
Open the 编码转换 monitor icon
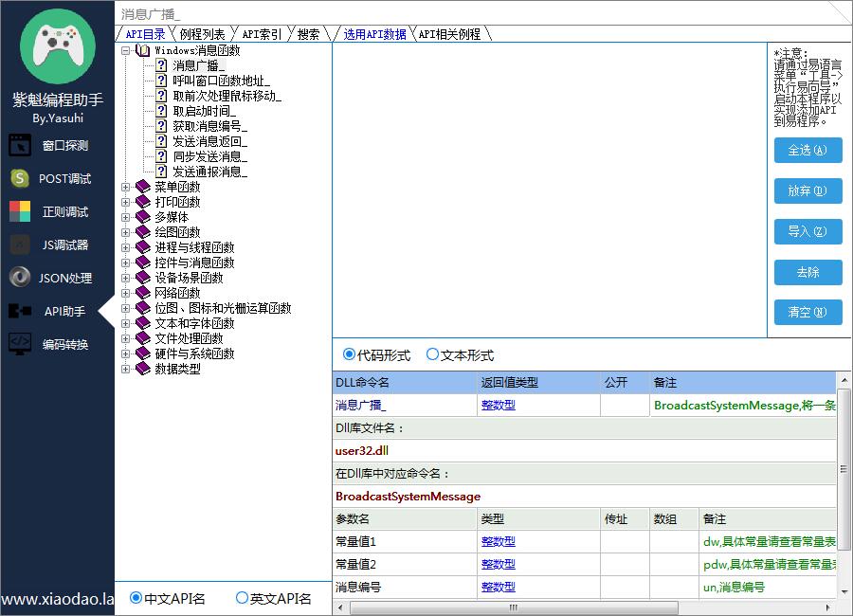coord(20,344)
